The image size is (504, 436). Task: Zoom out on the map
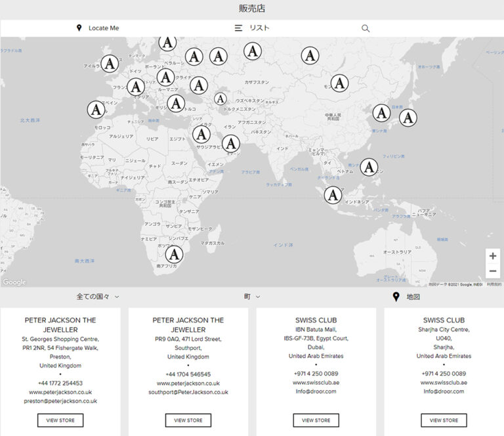[x=493, y=271]
